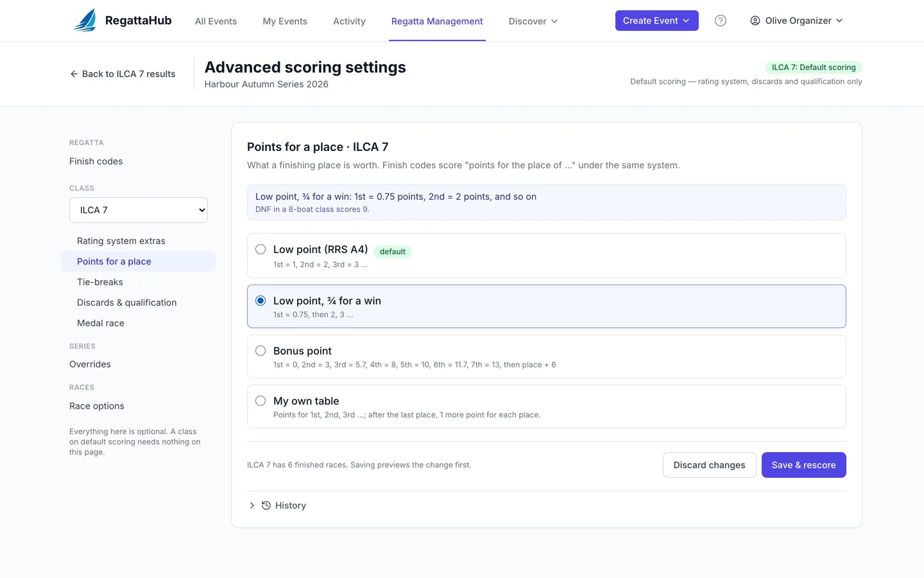The height and width of the screenshot is (578, 924).
Task: Open Medal race section
Action: 139,323
